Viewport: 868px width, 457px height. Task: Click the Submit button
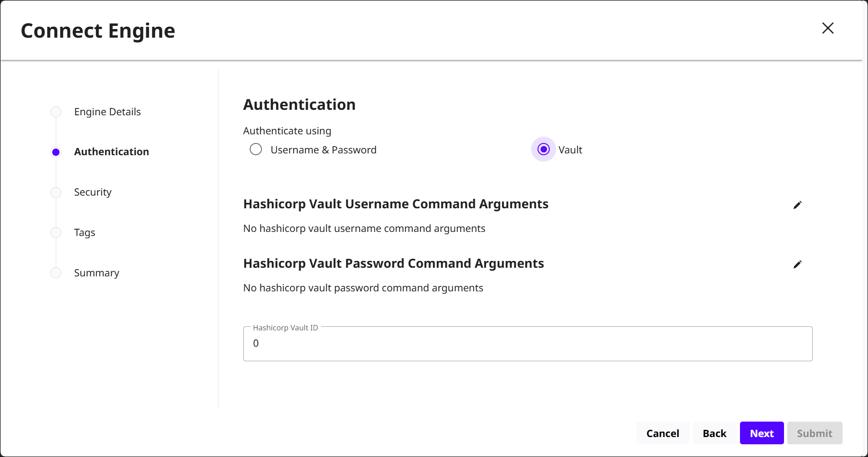click(x=814, y=433)
